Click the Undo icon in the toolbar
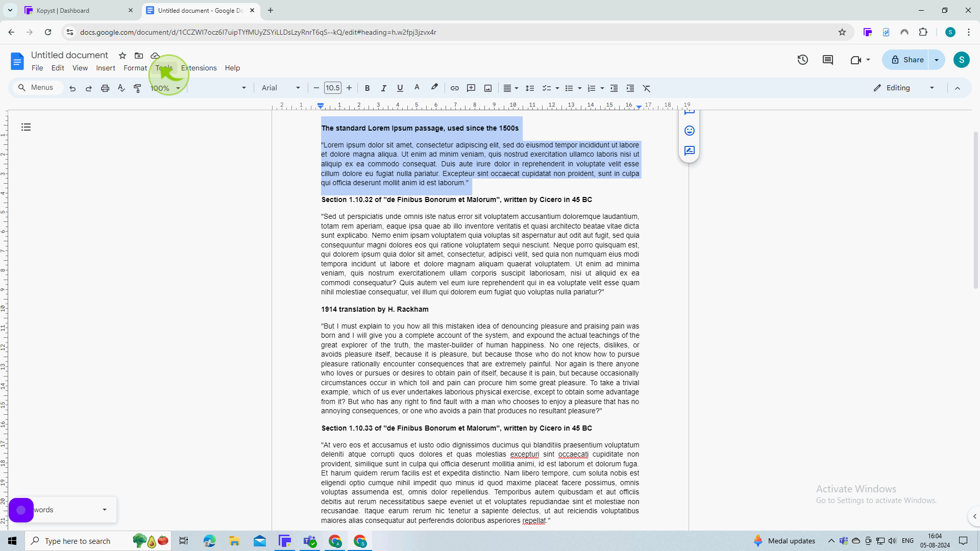This screenshot has width=980, height=551. pos(72,88)
